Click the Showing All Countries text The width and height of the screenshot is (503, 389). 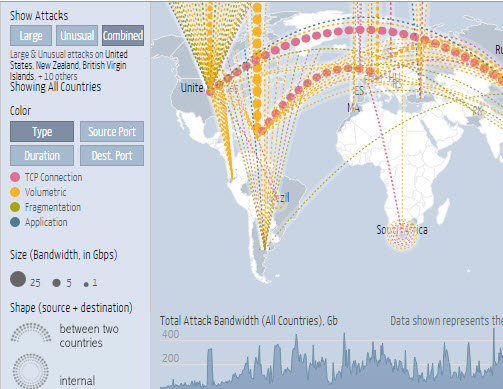tap(55, 87)
